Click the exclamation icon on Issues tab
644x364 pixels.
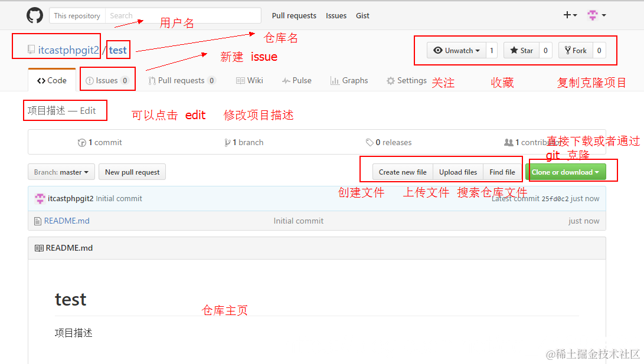click(x=90, y=81)
